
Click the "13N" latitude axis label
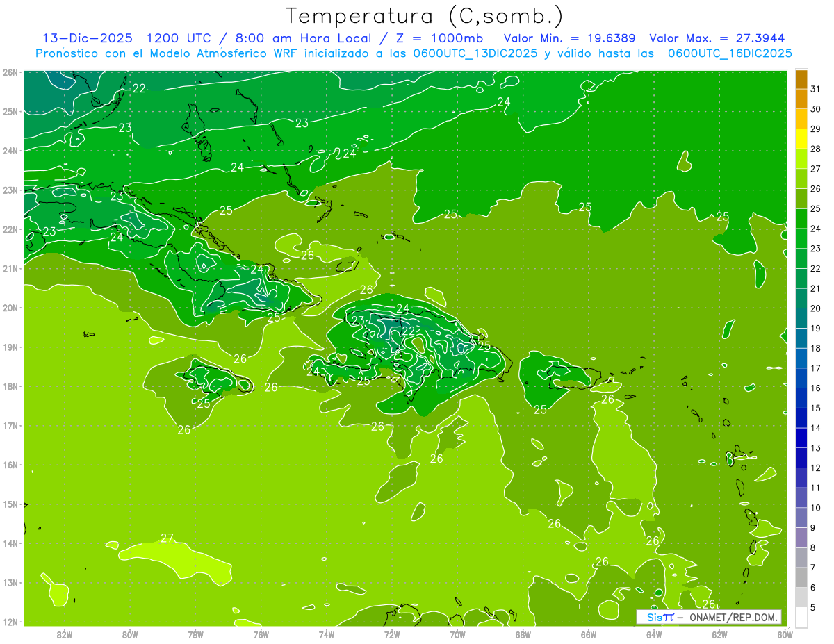click(10, 582)
